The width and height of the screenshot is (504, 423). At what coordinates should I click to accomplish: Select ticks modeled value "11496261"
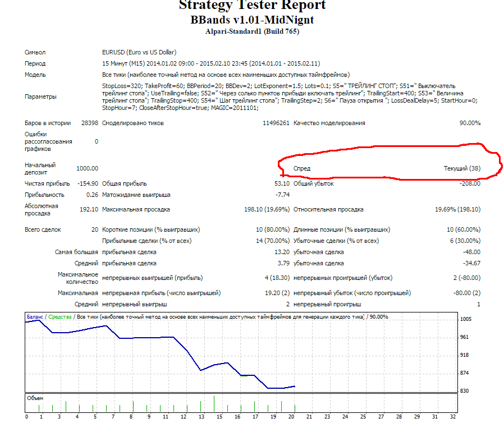click(276, 123)
